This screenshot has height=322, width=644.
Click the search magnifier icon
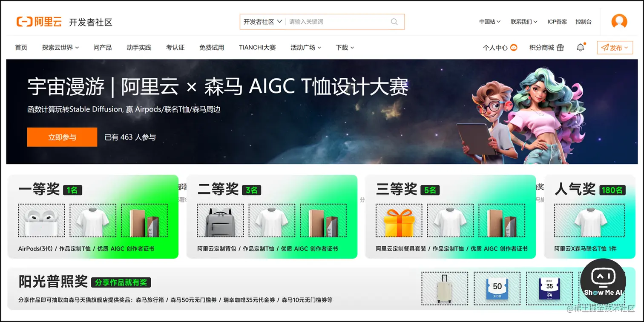point(394,22)
